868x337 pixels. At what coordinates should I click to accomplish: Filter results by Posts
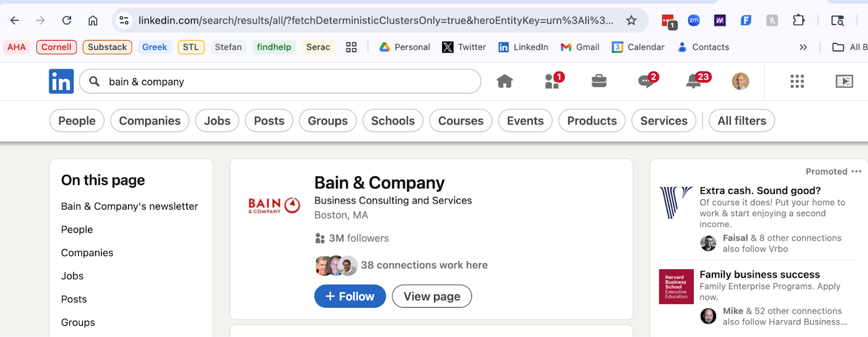pyautogui.click(x=269, y=120)
